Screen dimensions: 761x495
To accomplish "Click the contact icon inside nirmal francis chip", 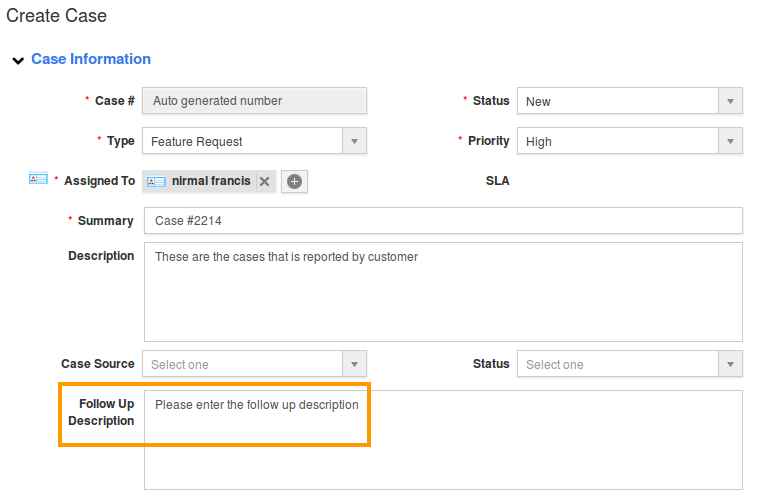I will click(156, 182).
